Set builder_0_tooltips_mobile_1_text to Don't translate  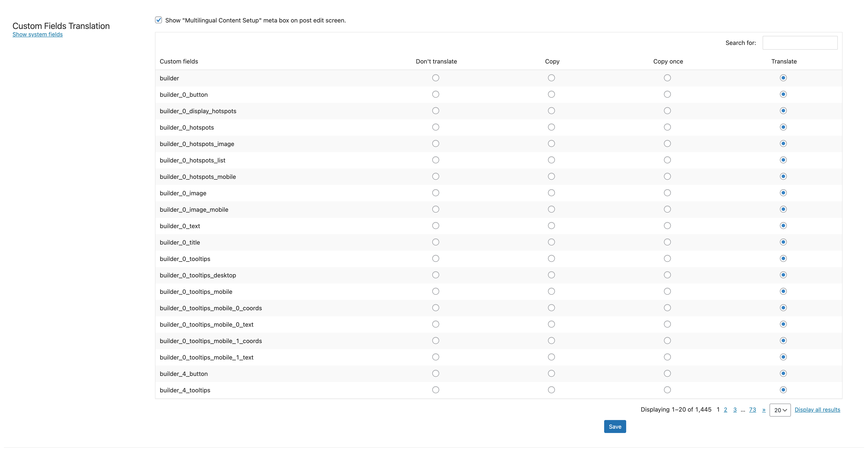[x=436, y=357]
